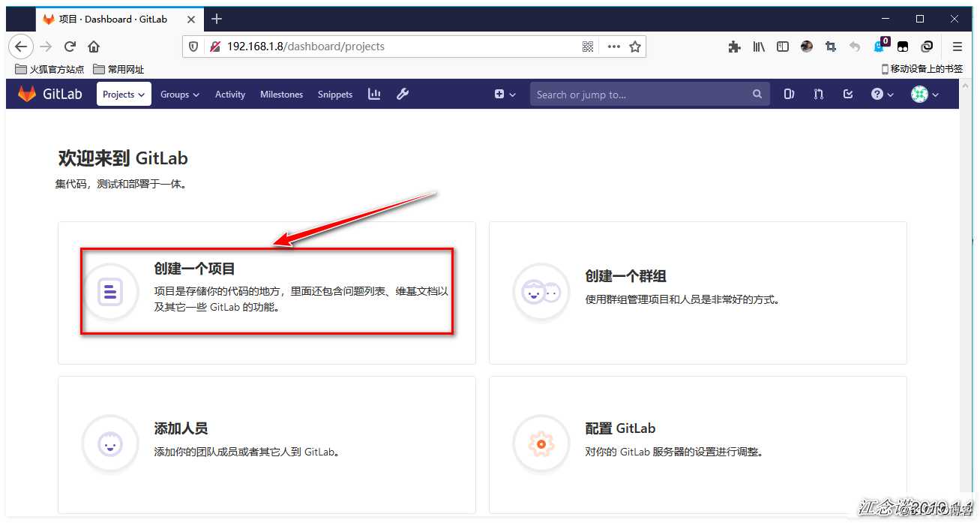Open the user avatar menu

[925, 95]
